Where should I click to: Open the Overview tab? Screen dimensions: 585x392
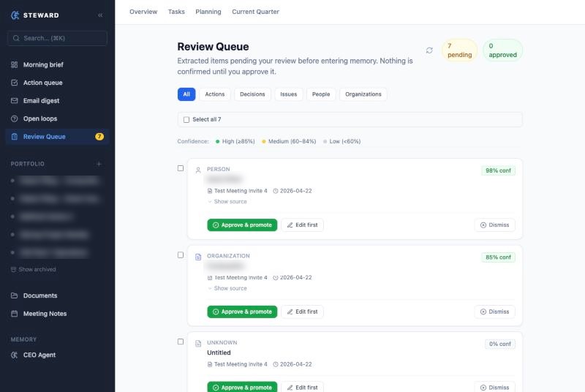point(143,12)
